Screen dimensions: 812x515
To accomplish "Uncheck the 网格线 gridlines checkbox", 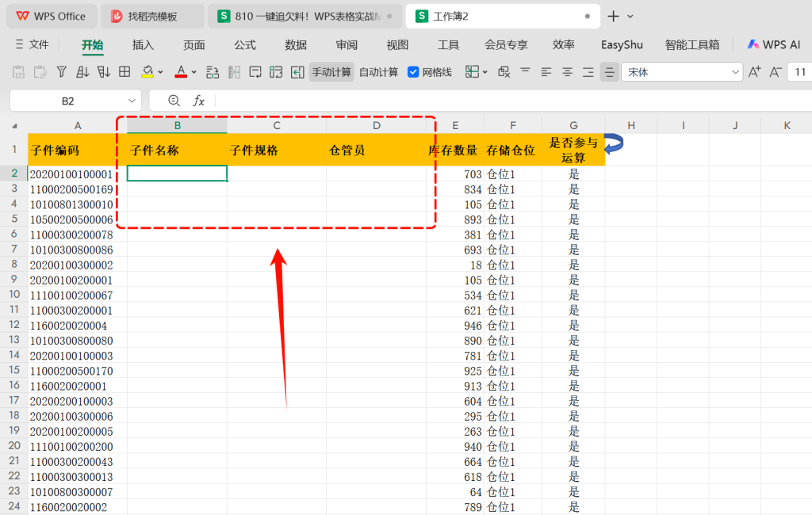I will click(x=413, y=72).
